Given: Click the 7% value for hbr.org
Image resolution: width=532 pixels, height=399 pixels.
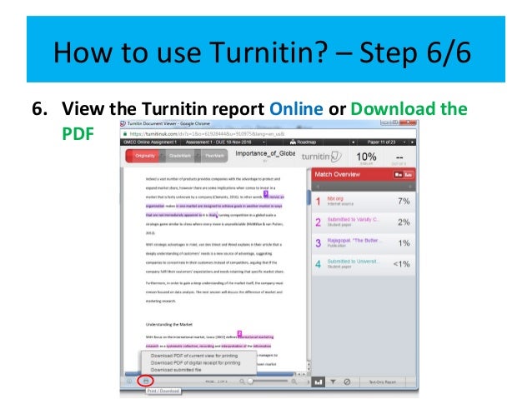Looking at the screenshot, I should pos(404,202).
